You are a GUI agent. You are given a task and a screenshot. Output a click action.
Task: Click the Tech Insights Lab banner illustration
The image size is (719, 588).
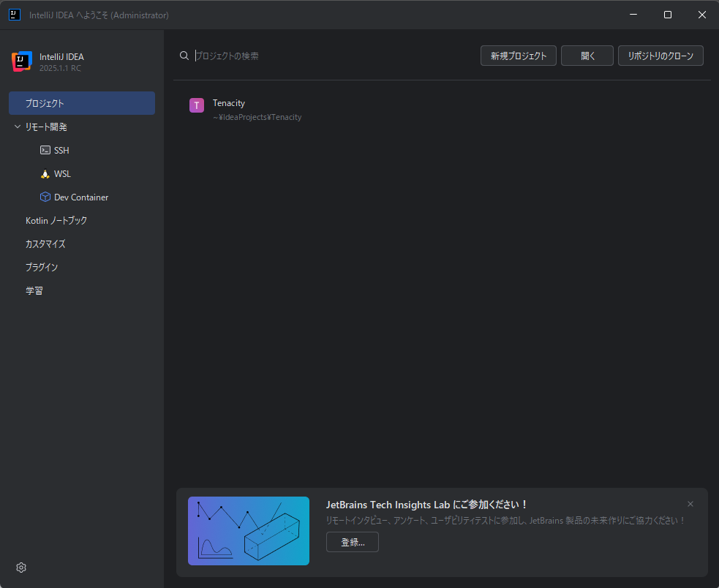coord(249,531)
